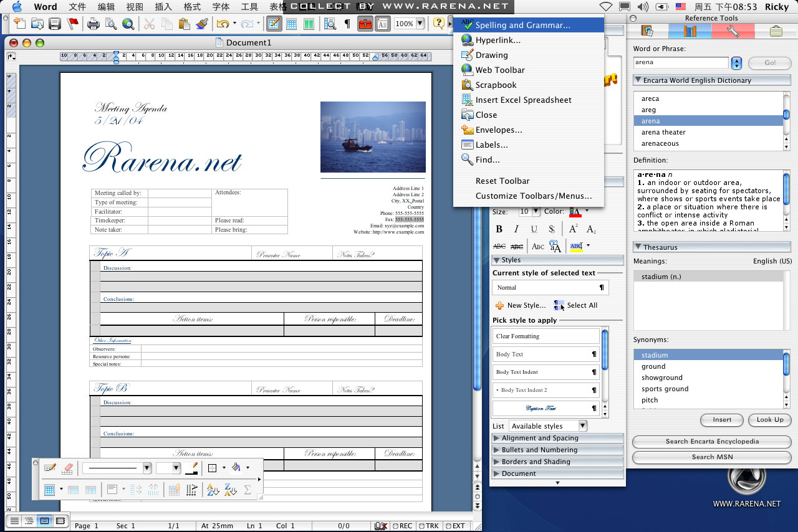
Task: Expand the Alignment and Spacing section
Action: pos(539,438)
